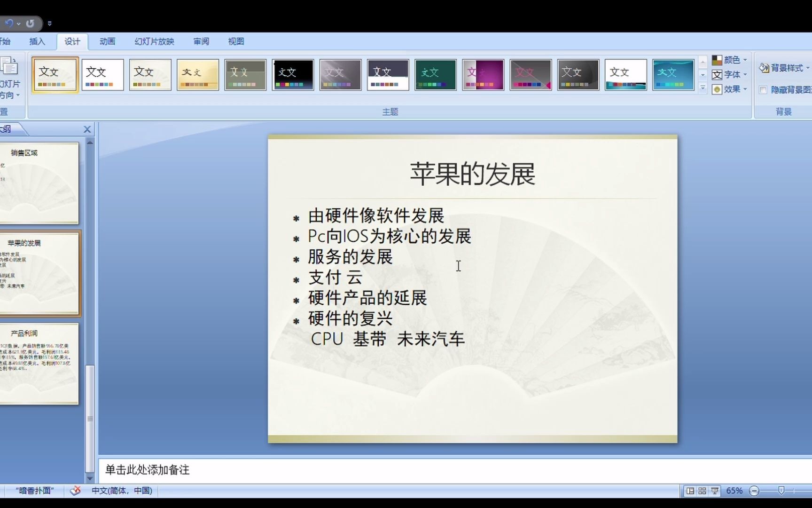The image size is (812, 508).
Task: Open the 背景样式 background styles dropdown
Action: click(784, 68)
